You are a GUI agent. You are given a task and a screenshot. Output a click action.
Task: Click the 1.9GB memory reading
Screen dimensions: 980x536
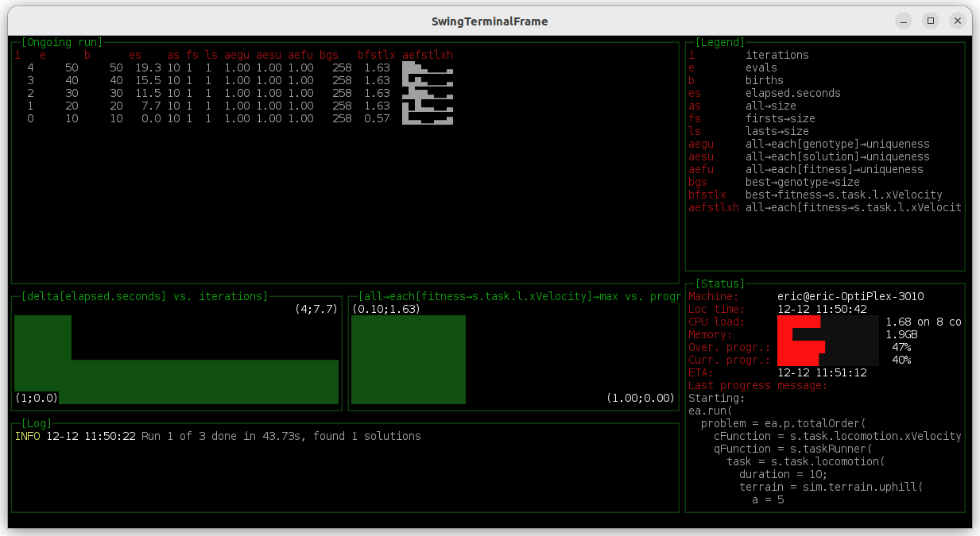point(901,334)
